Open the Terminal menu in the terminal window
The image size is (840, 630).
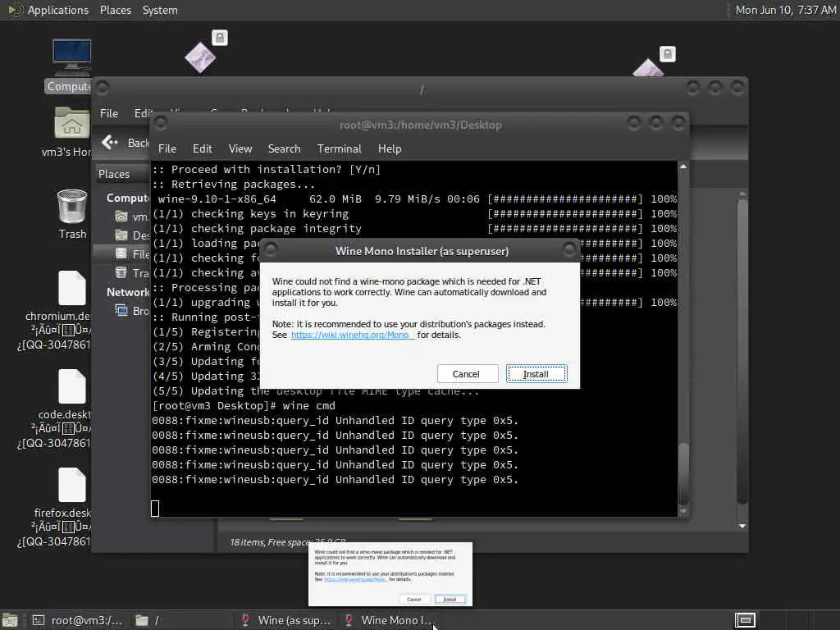point(339,149)
